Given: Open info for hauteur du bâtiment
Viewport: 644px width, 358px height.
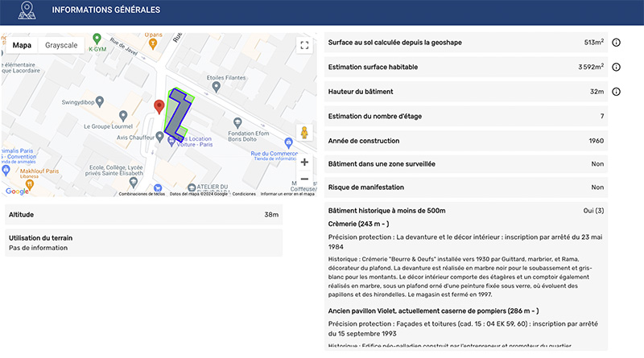Looking at the screenshot, I should coord(616,92).
